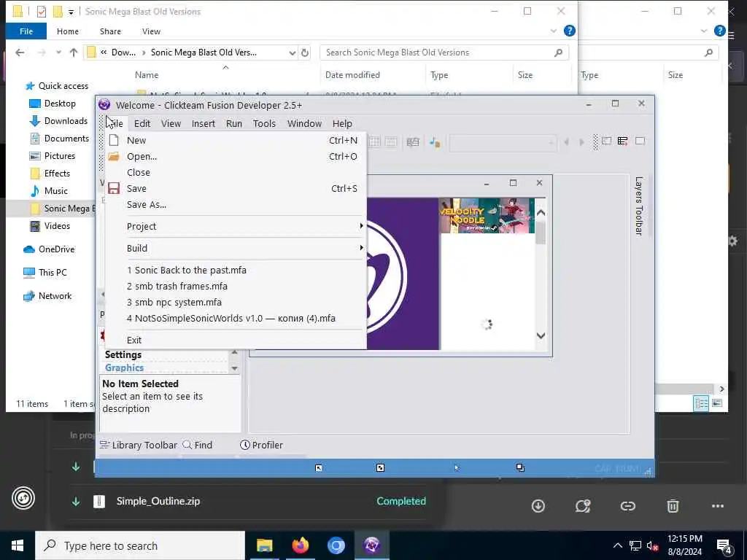Click the Fusion app icon in title bar
This screenshot has width=747, height=560.
[x=104, y=105]
